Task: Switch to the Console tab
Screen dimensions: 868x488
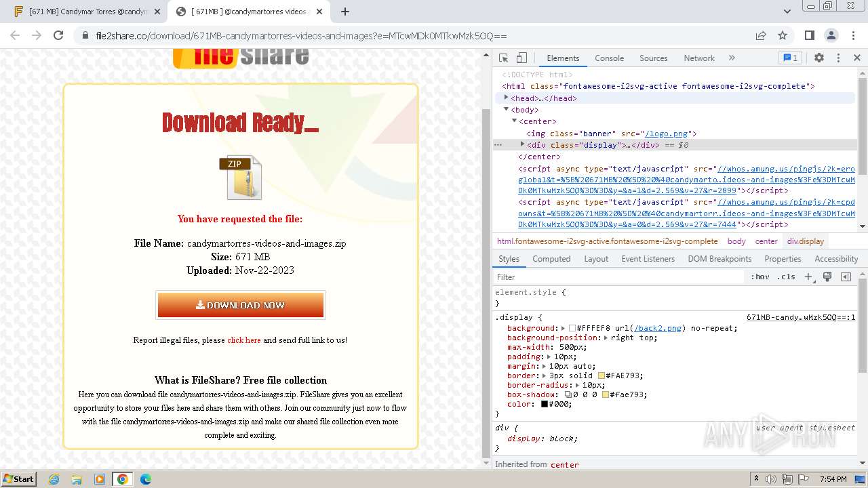Action: point(609,58)
